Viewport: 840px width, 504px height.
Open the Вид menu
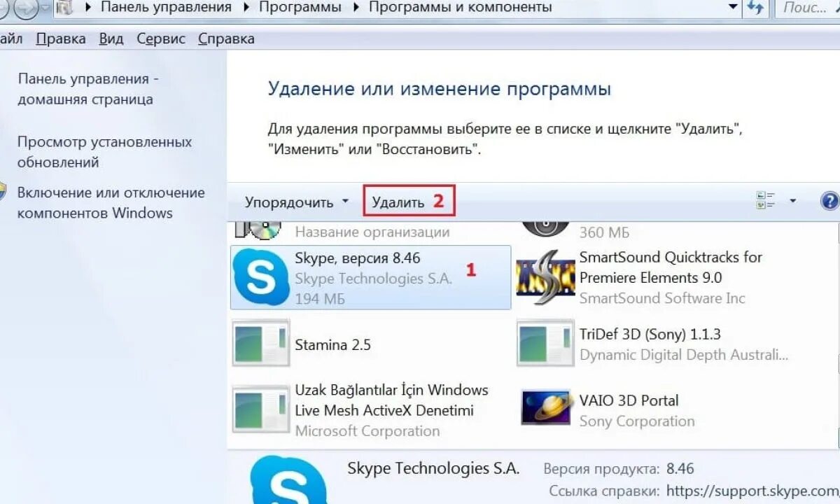click(x=111, y=39)
